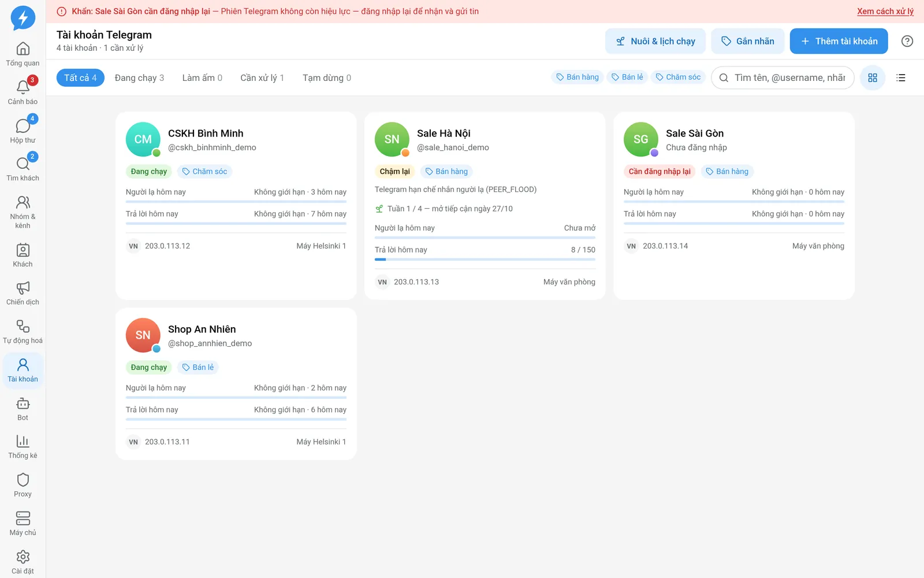Open Khách contacts in the sidebar
The width and height of the screenshot is (924, 578).
coord(23,255)
